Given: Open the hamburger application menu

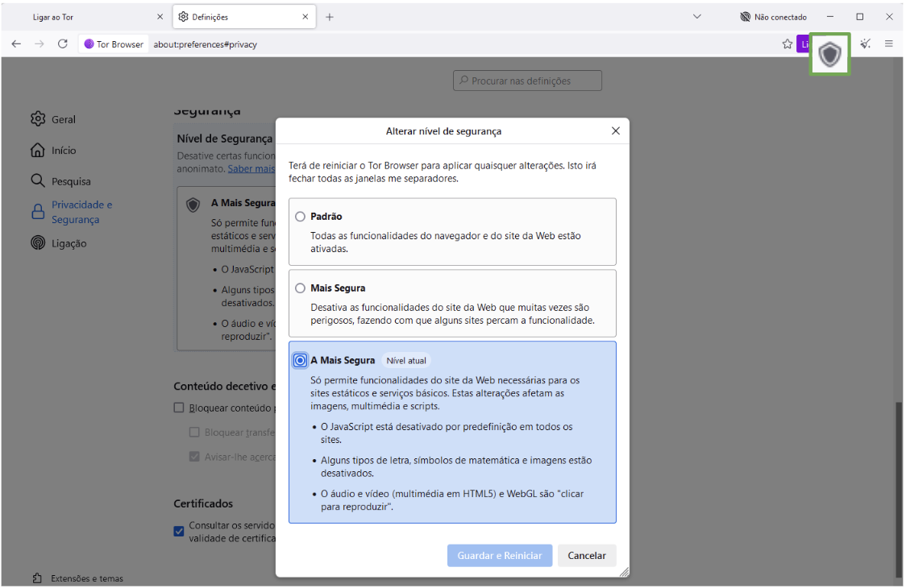Looking at the screenshot, I should tap(889, 43).
